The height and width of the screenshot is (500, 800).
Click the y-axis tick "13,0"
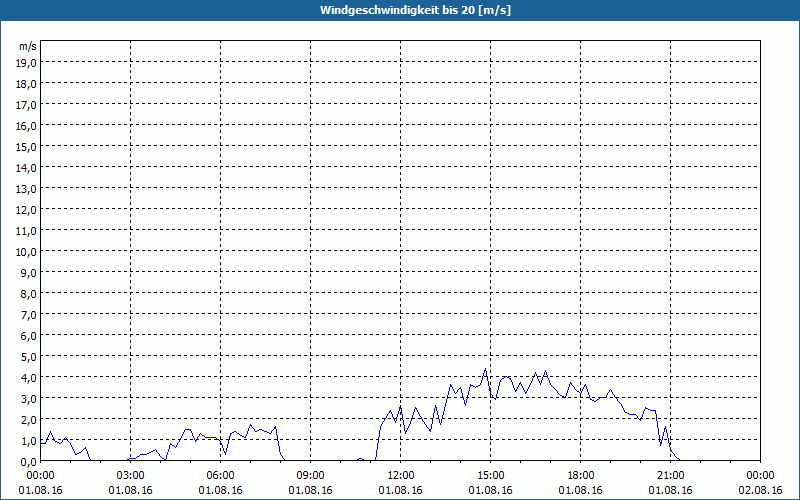point(26,189)
